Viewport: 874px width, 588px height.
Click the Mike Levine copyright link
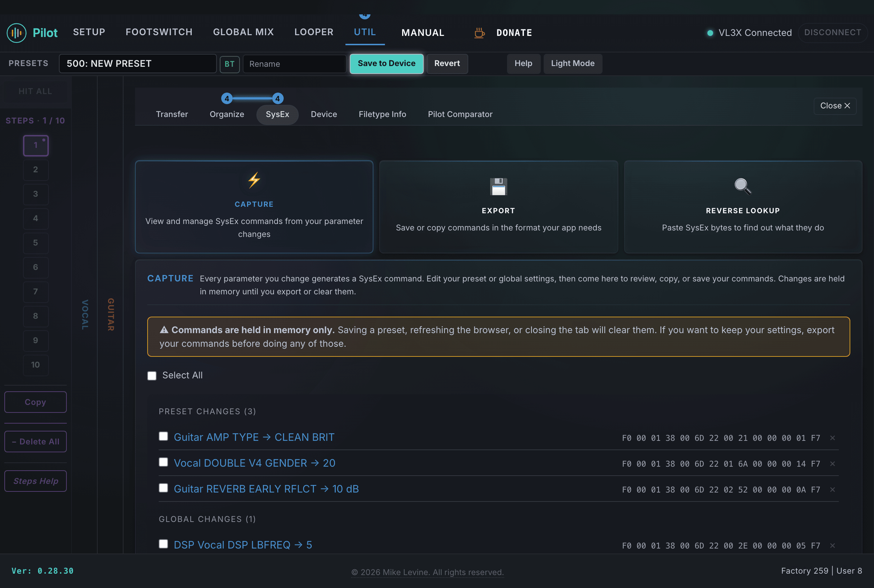[427, 572]
